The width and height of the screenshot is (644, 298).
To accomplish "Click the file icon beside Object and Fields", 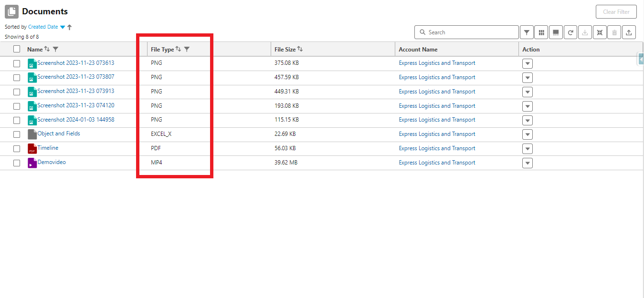I will pos(32,134).
